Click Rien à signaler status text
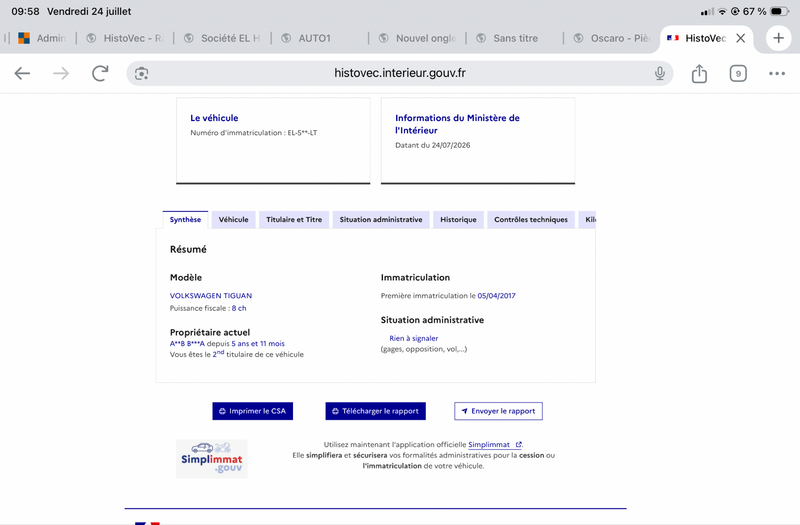Image resolution: width=800 pixels, height=525 pixels. pos(414,338)
